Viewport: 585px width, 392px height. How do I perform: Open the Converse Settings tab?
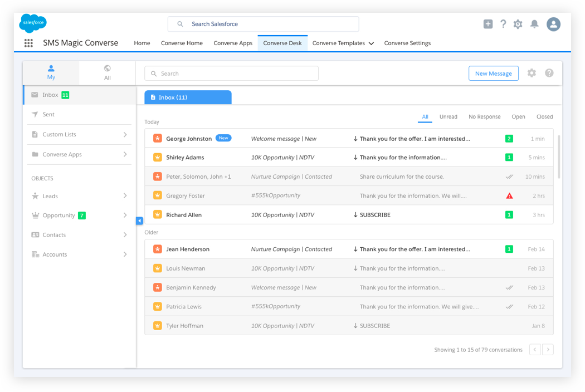pos(407,43)
